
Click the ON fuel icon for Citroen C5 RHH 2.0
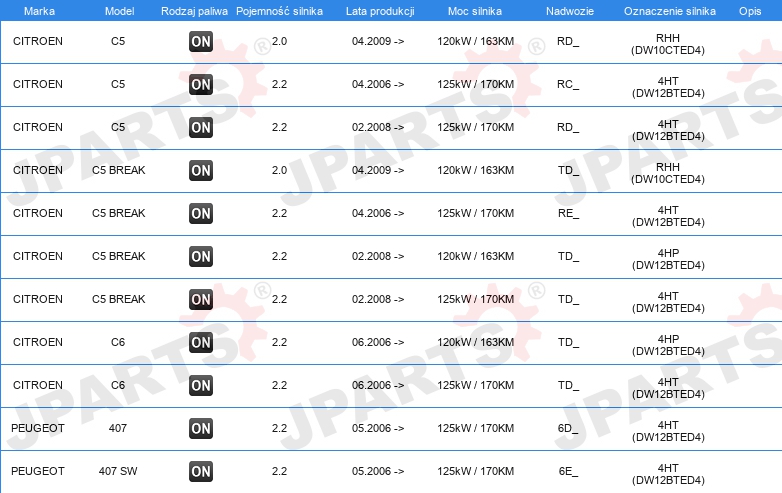[201, 41]
